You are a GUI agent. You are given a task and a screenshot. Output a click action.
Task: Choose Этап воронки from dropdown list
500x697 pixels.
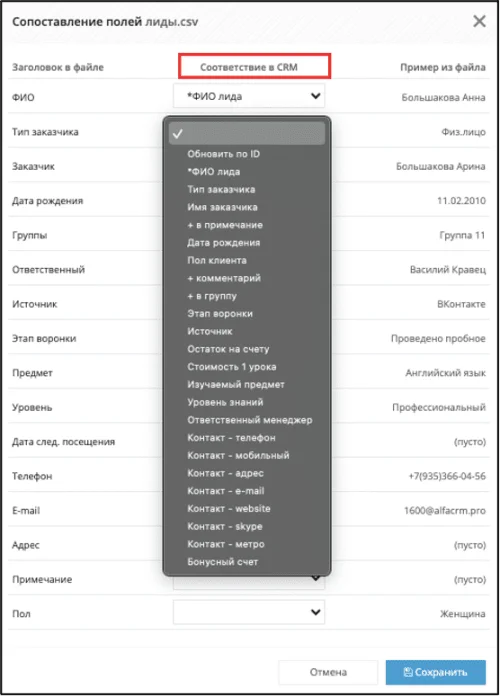[220, 314]
